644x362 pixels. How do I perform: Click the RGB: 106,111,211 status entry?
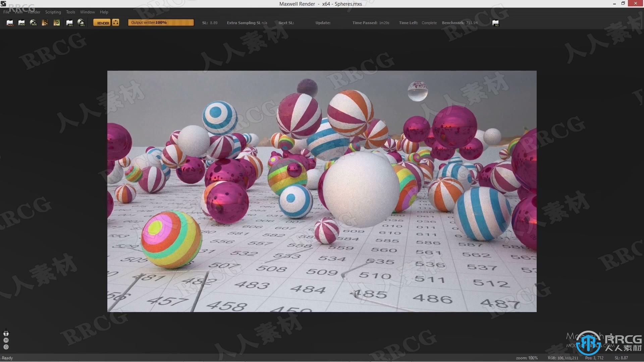(563, 358)
